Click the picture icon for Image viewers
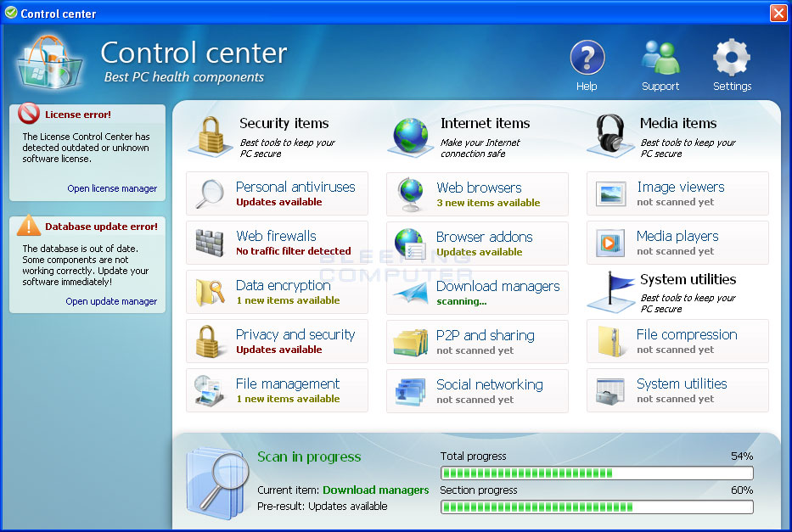The image size is (792, 532). click(610, 193)
